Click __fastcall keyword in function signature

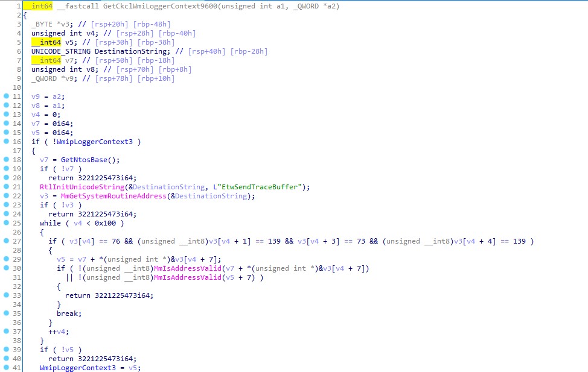click(x=78, y=6)
